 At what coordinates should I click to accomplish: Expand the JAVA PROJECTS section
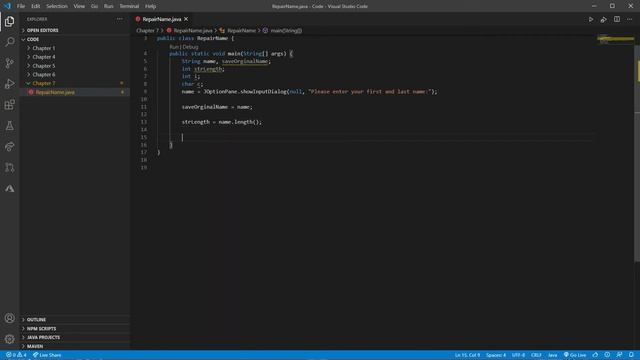click(x=75, y=338)
